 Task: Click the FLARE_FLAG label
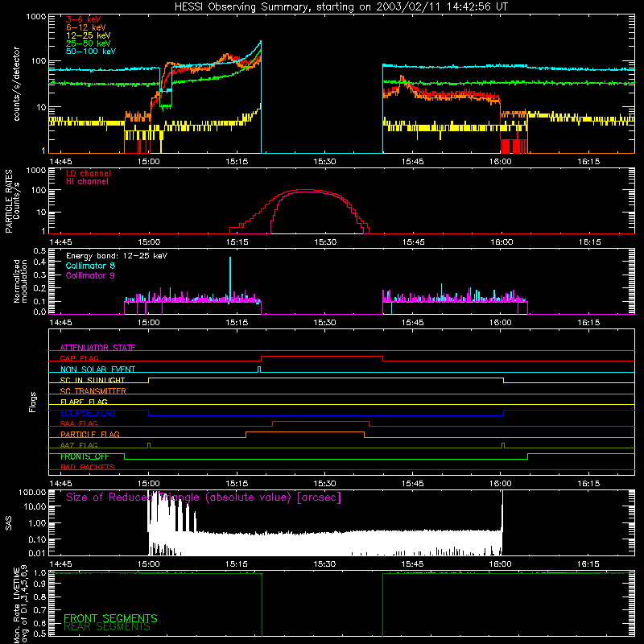click(84, 402)
